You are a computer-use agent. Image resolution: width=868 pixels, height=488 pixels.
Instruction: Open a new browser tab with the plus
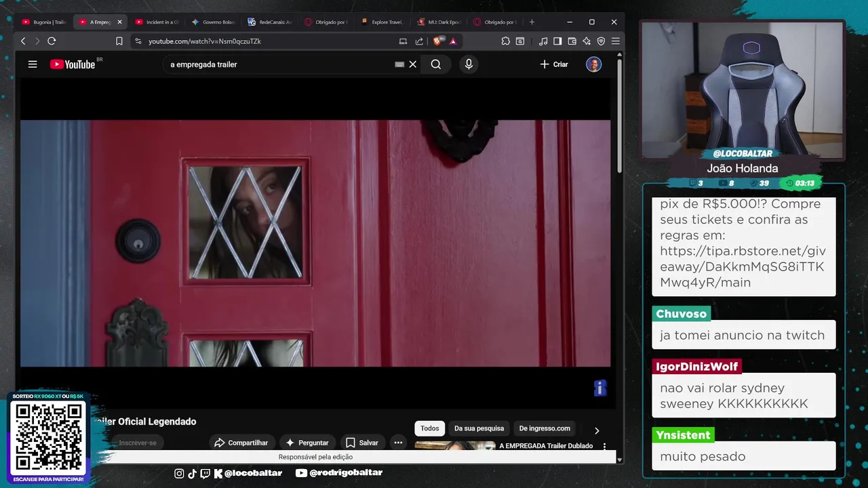pos(532,22)
